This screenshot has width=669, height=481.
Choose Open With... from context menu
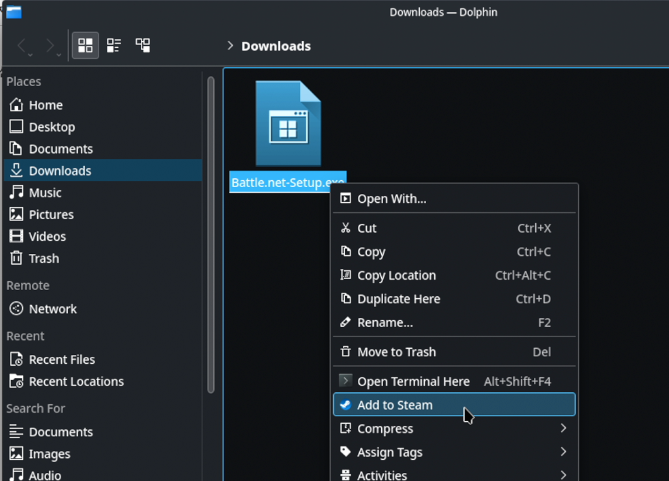454,199
